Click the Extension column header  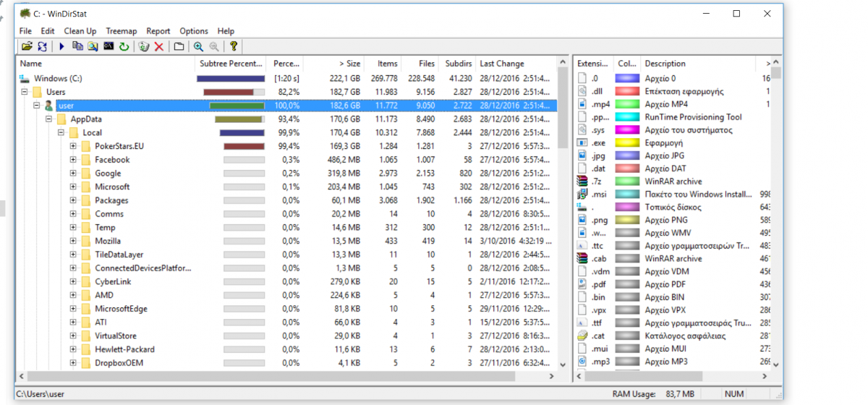[593, 64]
